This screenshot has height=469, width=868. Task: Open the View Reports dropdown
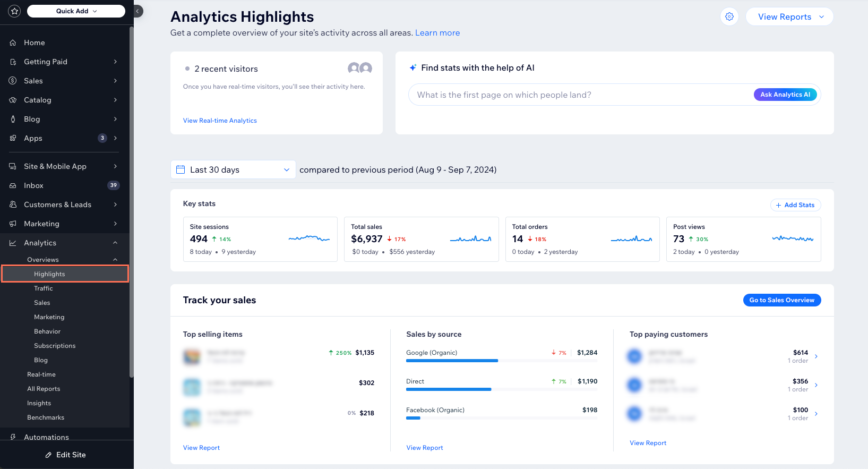(789, 16)
